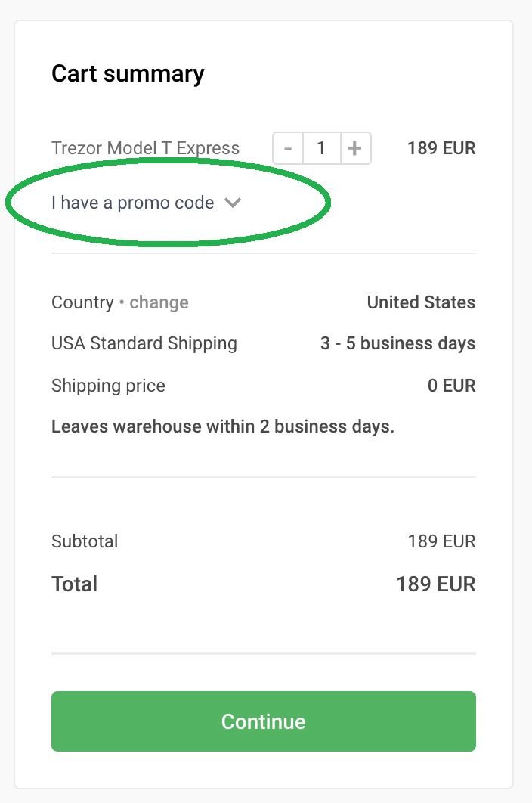The width and height of the screenshot is (532, 803).
Task: Click the United States country value
Action: (421, 302)
